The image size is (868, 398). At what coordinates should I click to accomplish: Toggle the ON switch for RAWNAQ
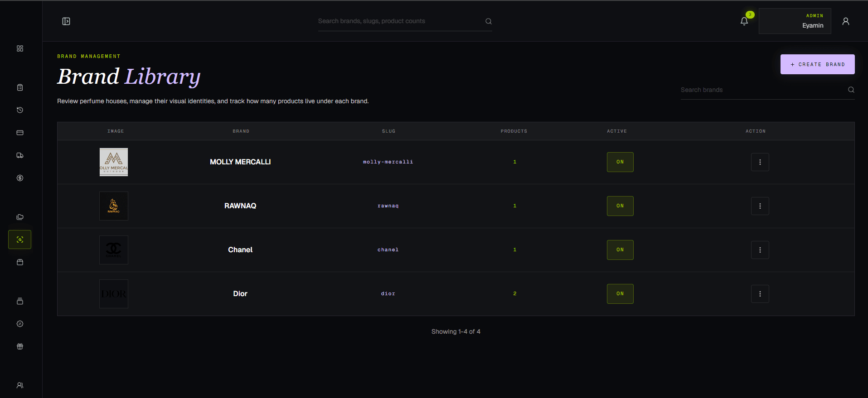tap(620, 206)
